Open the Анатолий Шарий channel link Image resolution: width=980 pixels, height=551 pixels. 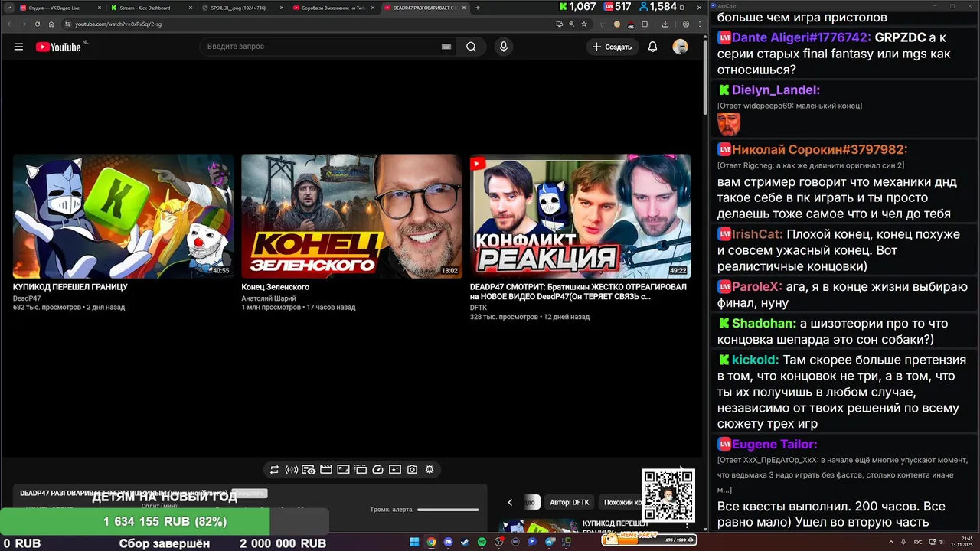[x=269, y=298]
